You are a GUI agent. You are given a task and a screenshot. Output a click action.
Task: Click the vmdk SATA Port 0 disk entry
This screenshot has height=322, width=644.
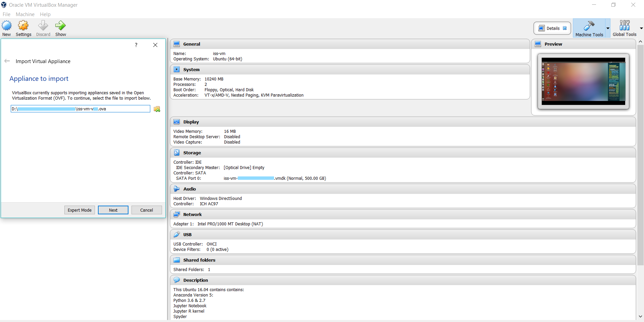[x=275, y=178]
